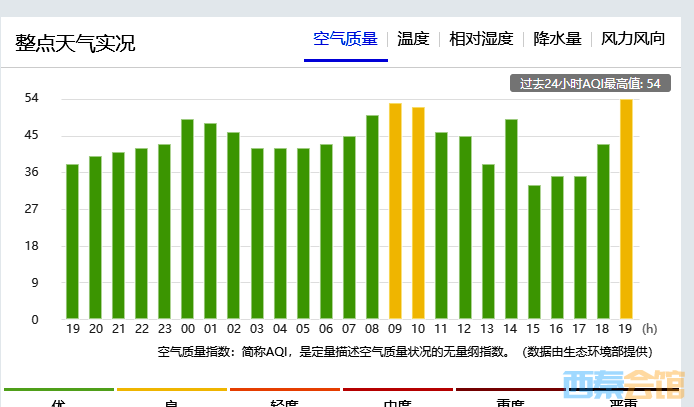The image size is (694, 407).
Task: Switch to the 空气质量 tab
Action: tap(345, 40)
